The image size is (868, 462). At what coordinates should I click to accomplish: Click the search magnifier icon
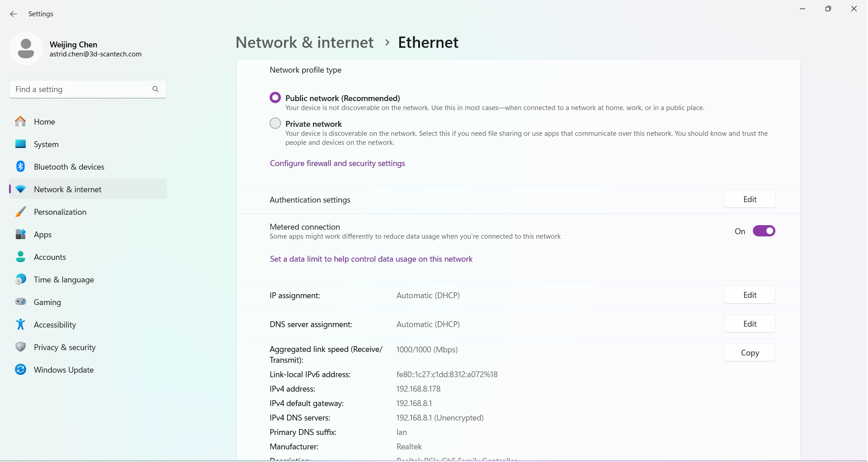[x=155, y=89]
